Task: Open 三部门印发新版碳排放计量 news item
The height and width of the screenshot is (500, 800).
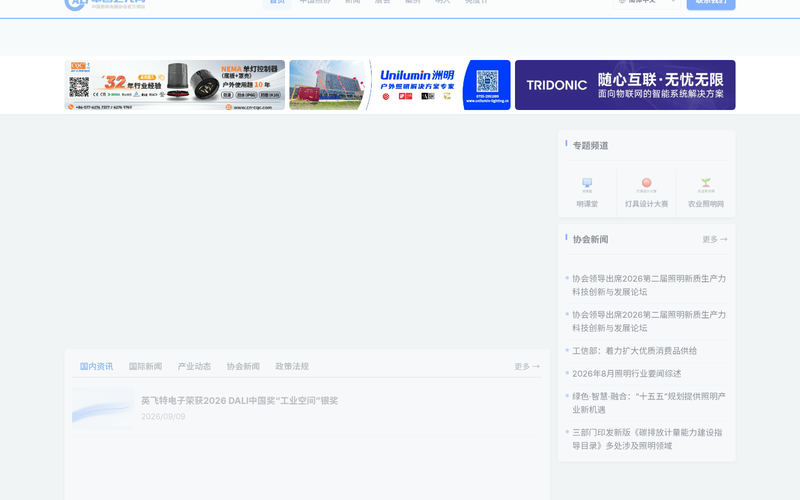Action: coord(647,439)
